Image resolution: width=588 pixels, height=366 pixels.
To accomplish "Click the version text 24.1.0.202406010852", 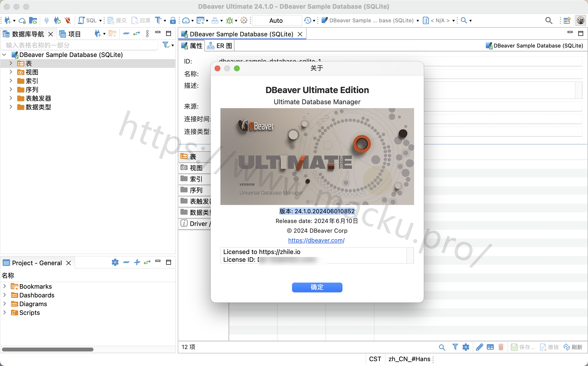I will (325, 211).
